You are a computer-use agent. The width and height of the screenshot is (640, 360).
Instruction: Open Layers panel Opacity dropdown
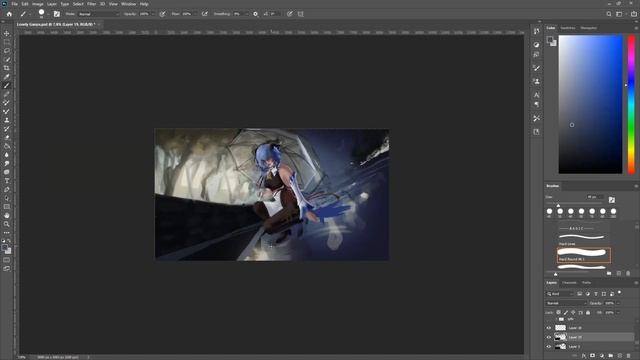(x=618, y=303)
